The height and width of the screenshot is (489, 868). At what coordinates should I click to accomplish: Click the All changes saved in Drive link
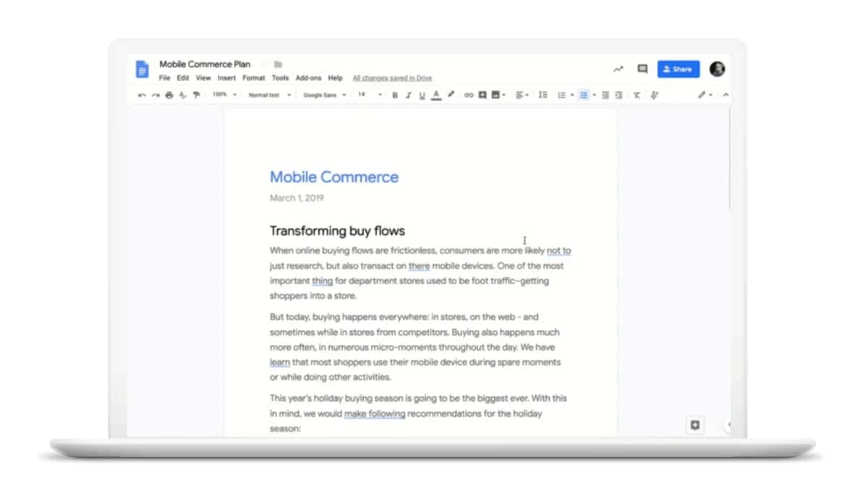click(x=392, y=78)
